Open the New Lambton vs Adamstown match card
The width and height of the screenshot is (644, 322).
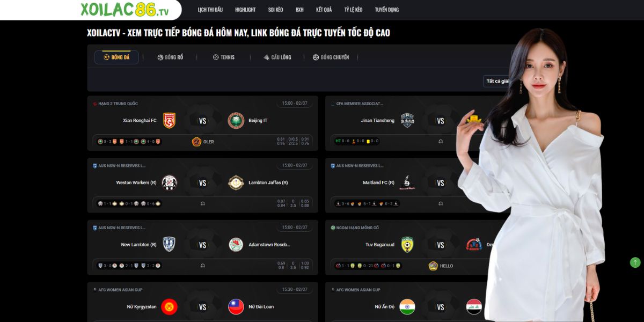click(203, 247)
